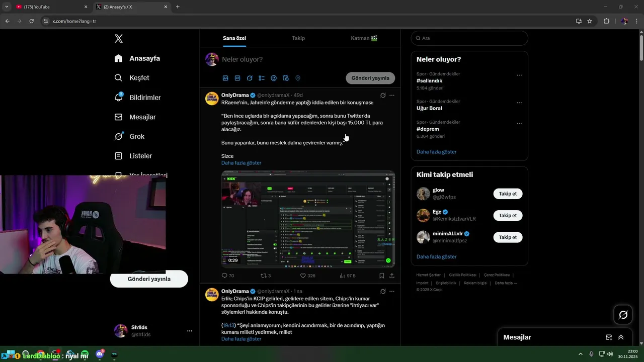Switch to the Takip tab
644x362 pixels.
[298, 38]
